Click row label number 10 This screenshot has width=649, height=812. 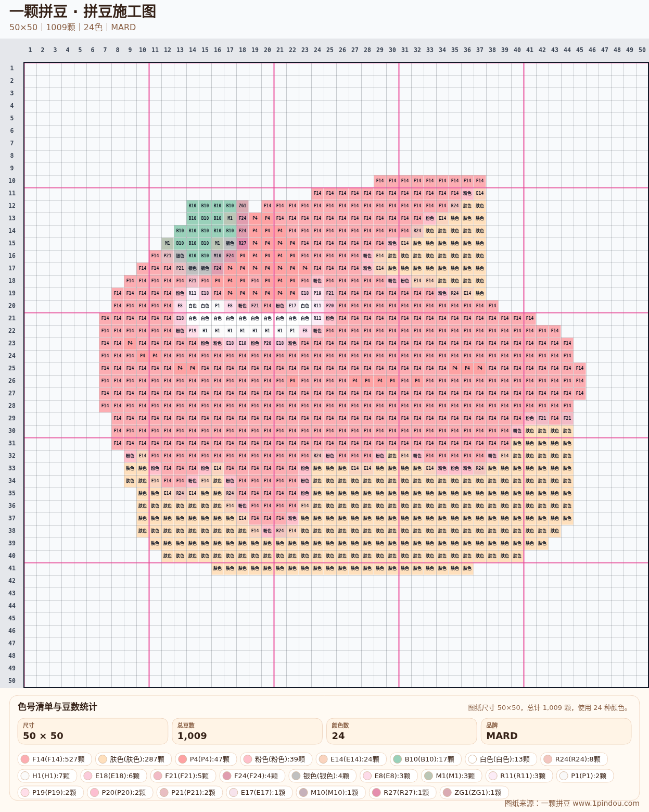point(12,181)
